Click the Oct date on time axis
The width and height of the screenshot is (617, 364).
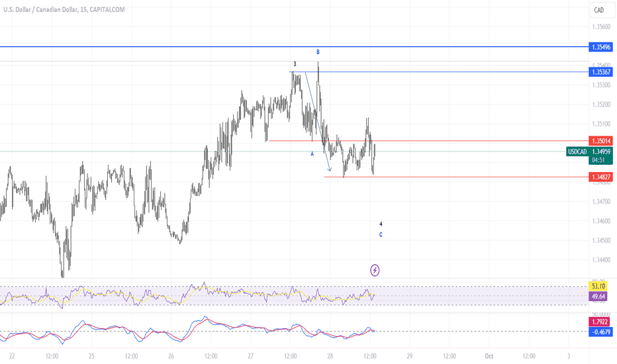pos(489,356)
